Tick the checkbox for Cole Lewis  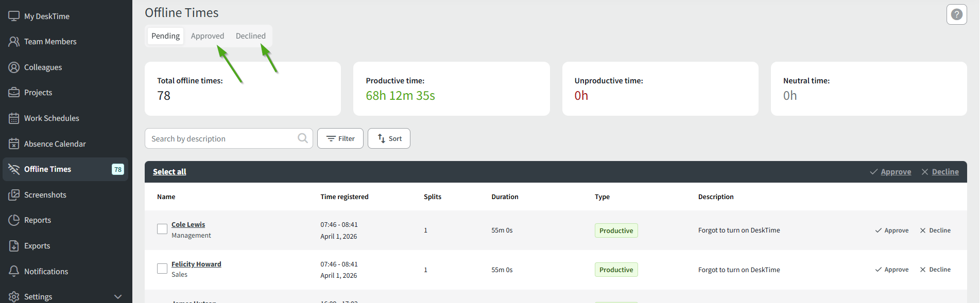click(162, 229)
